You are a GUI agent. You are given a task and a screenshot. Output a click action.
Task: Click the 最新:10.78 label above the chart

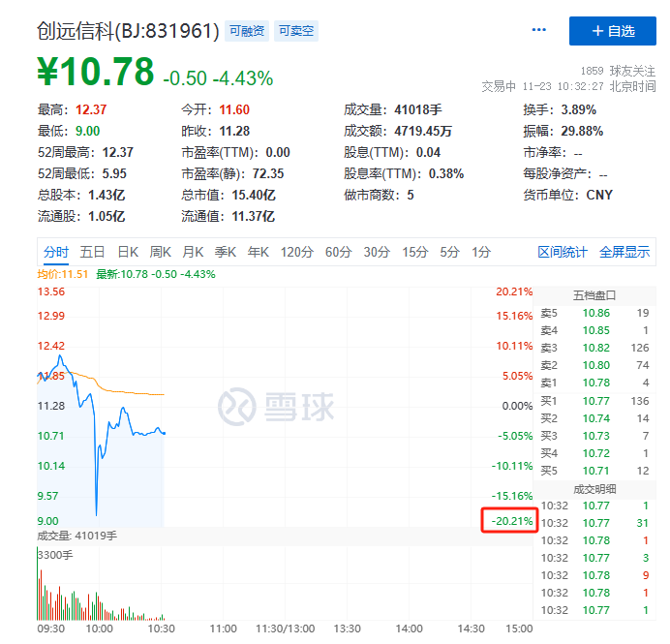point(156,274)
